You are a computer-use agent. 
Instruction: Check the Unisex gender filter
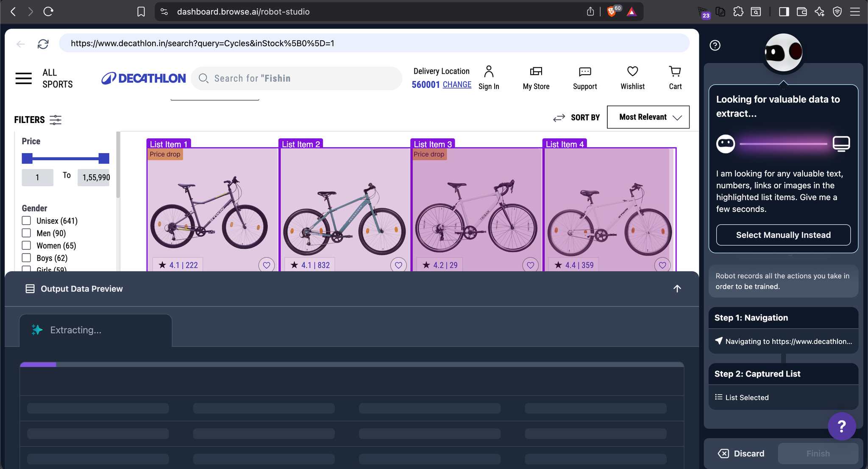[26, 221]
